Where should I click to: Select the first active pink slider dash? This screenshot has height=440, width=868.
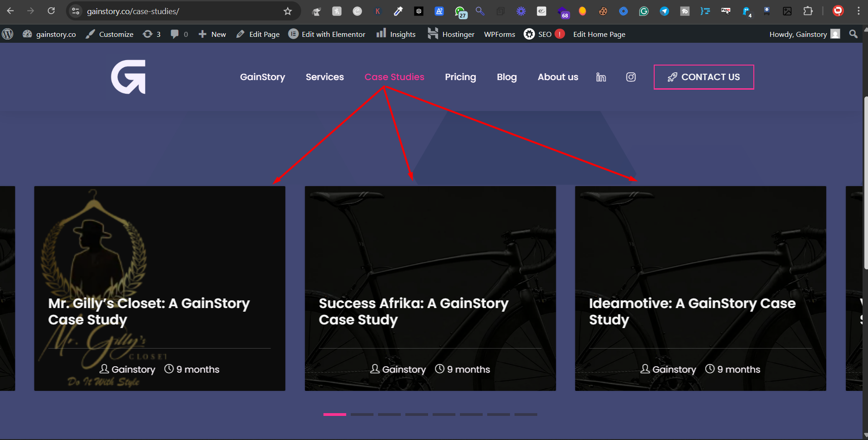[x=335, y=415]
